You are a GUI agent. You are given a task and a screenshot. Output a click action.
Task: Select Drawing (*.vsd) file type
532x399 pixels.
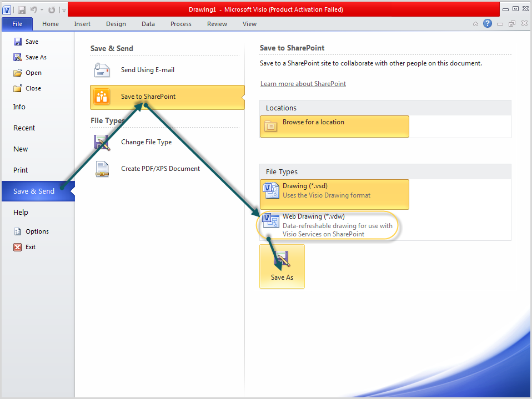point(334,194)
